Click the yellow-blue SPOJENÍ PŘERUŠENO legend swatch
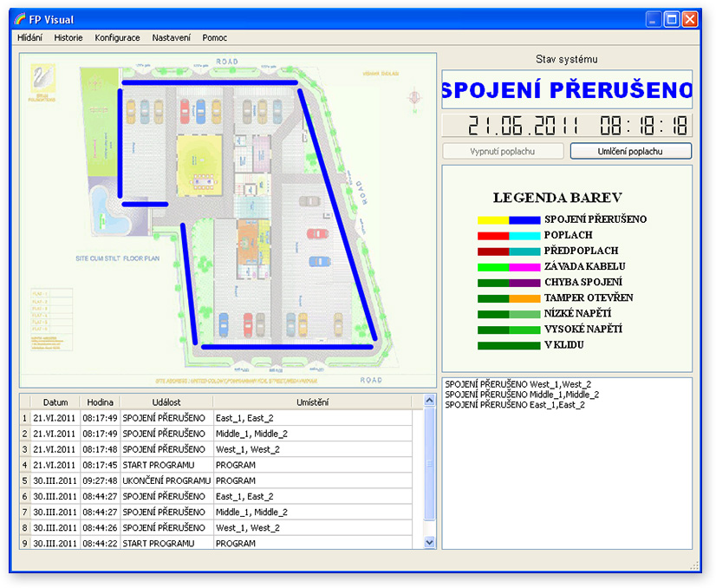The height and width of the screenshot is (588, 716). (x=508, y=220)
